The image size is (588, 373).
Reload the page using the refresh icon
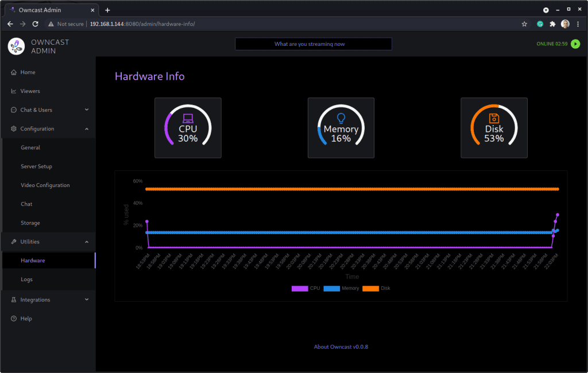[x=36, y=24]
